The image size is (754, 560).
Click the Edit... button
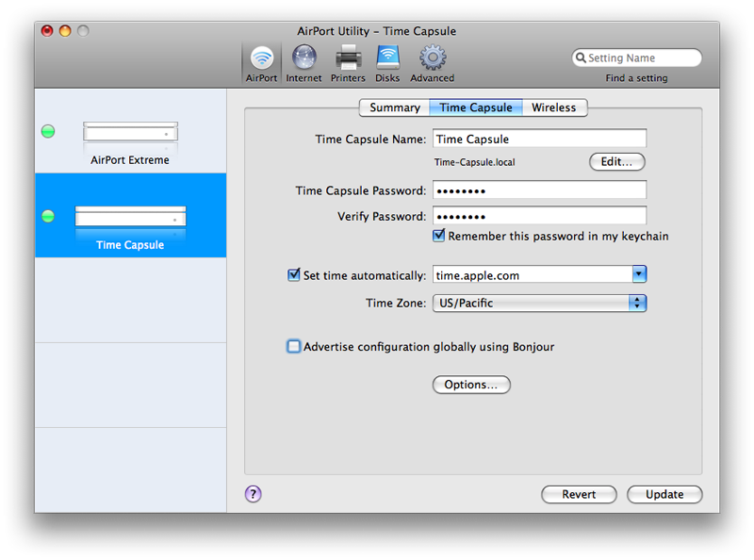coord(617,161)
